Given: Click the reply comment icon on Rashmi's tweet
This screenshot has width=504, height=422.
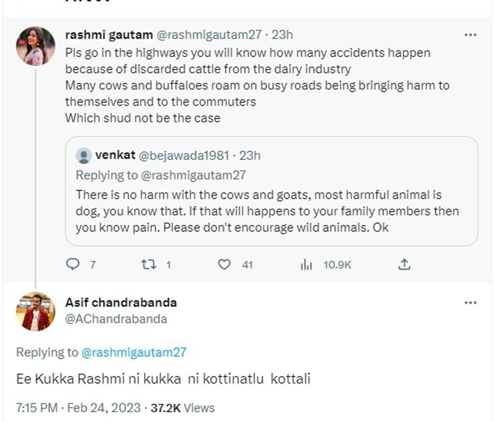Looking at the screenshot, I should click(x=72, y=264).
